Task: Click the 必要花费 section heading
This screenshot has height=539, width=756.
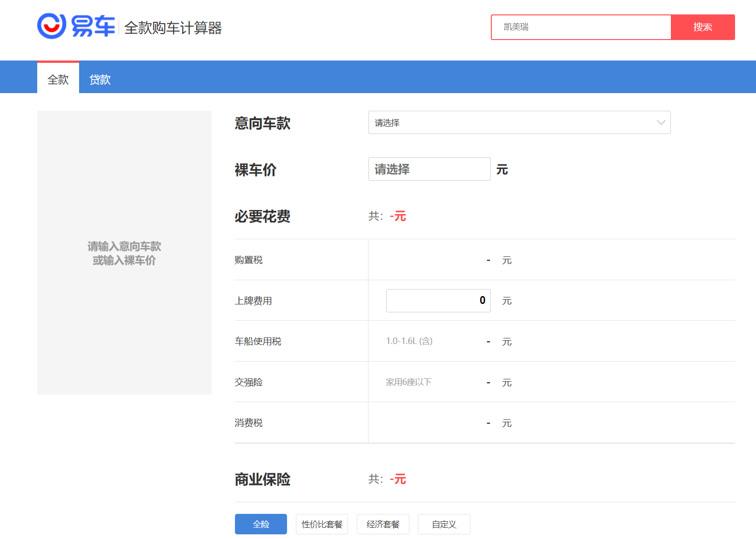Action: point(262,216)
